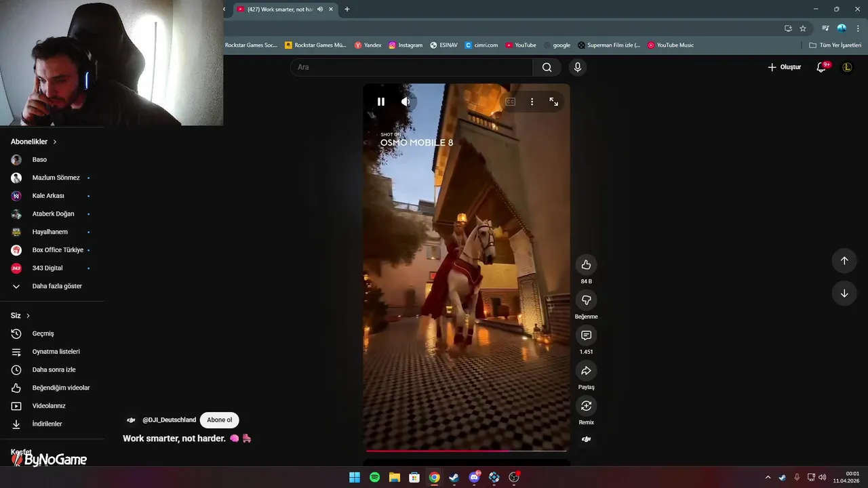Dislike the Short with thumbs down
Screen dimensions: 868x488
pyautogui.click(x=586, y=300)
